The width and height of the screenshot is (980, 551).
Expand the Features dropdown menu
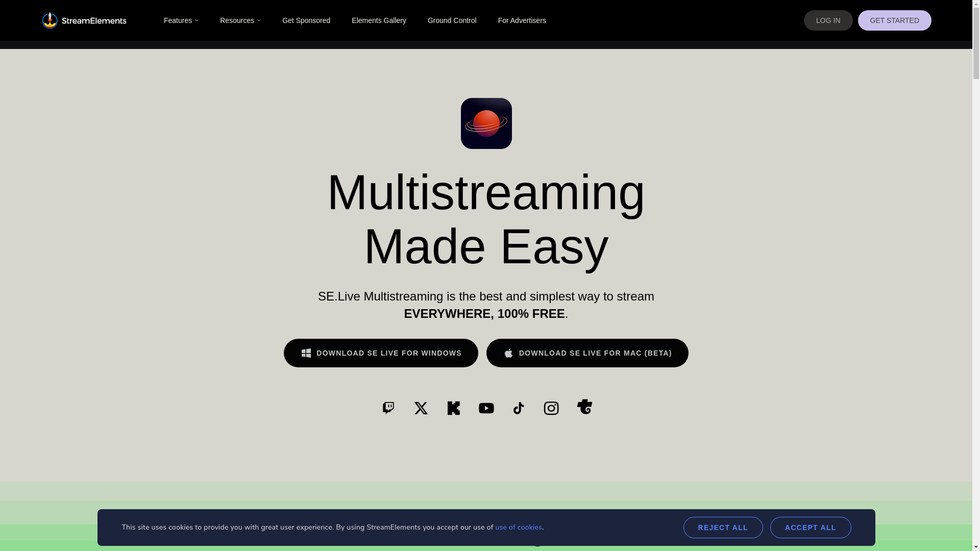tap(181, 20)
